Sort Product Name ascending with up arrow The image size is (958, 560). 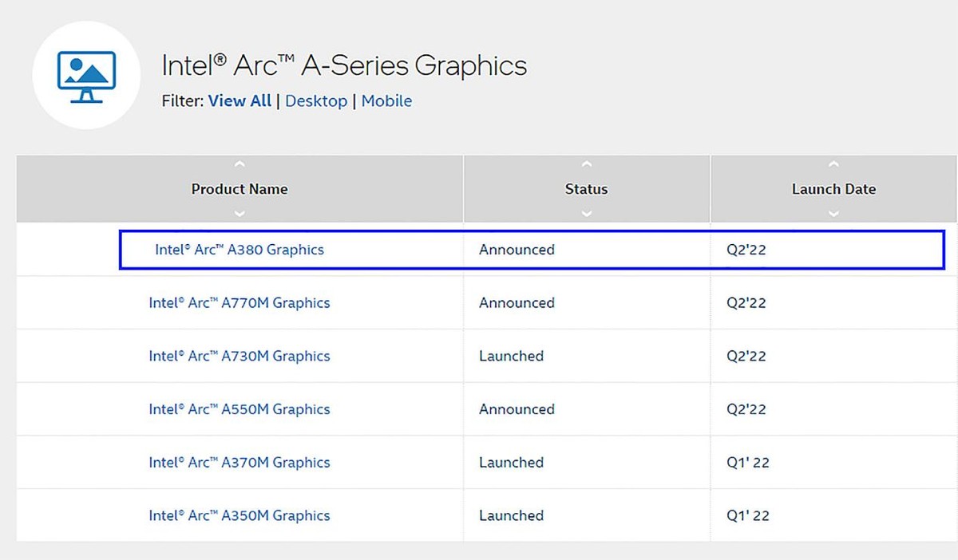click(x=239, y=165)
